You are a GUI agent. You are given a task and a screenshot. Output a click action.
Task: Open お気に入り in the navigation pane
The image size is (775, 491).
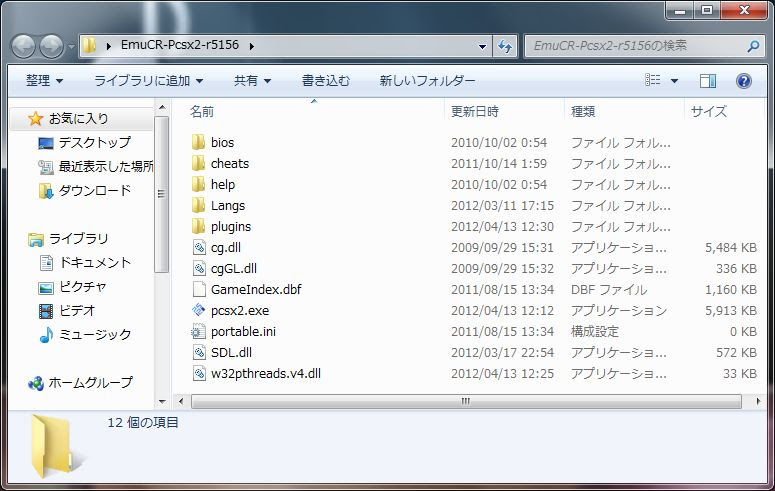(78, 119)
